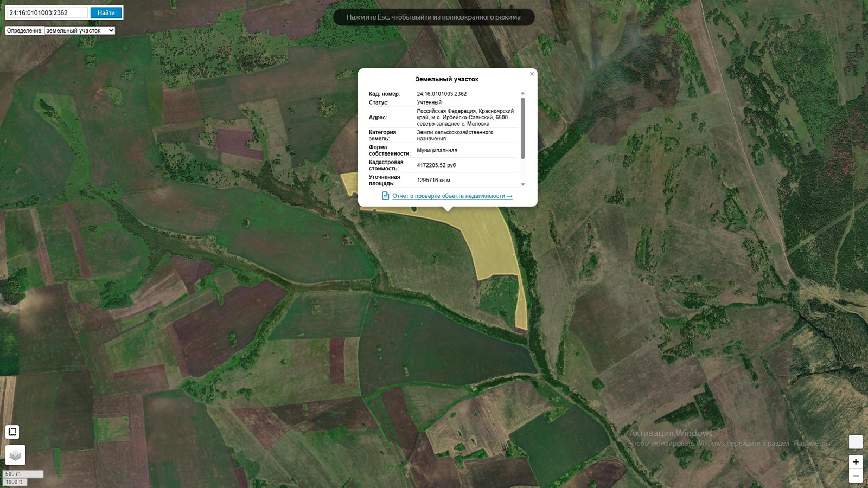Click the popup vertical scrollbar thumb
Screen dimensions: 868x488
[523, 129]
